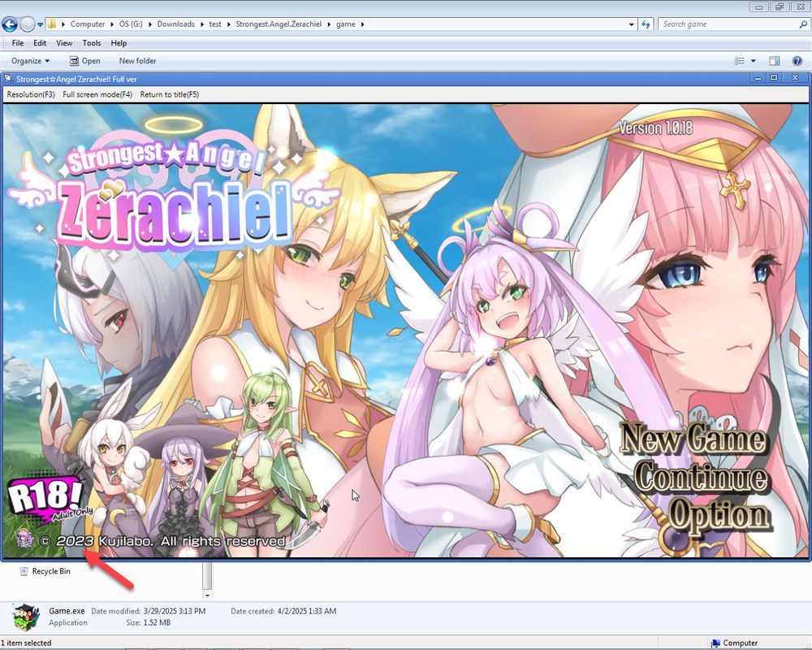812x650 pixels.
Task: Select Computer in address path
Action: [x=88, y=24]
